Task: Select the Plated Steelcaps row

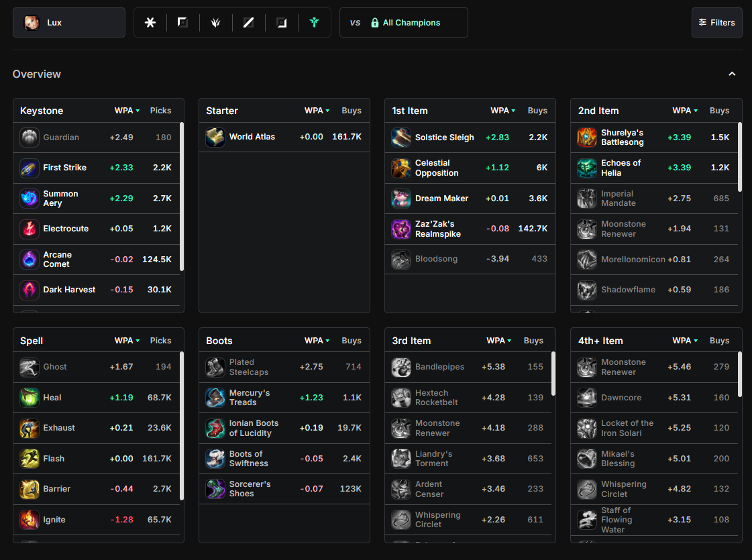Action: [x=284, y=367]
